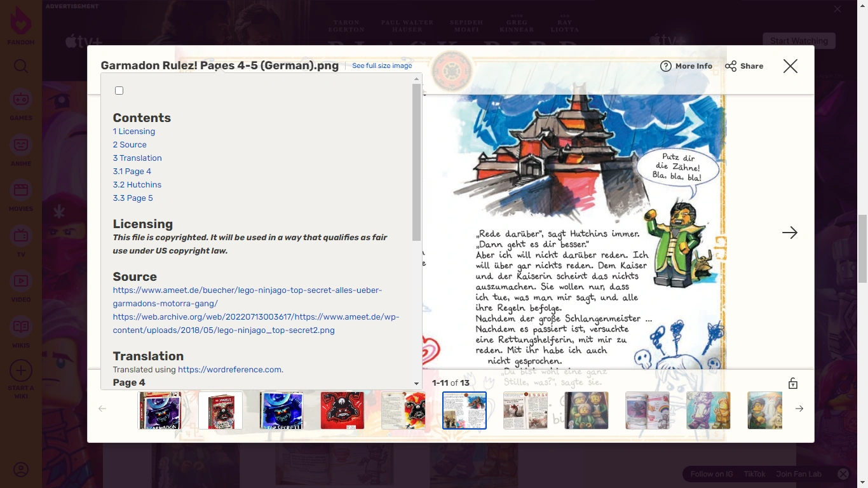Click the 'Source' section heading
The height and width of the screenshot is (488, 868).
[135, 276]
